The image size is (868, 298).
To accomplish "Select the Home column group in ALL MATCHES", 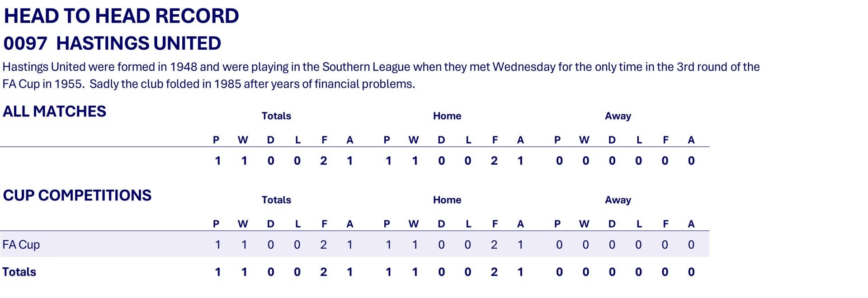I will pos(447,116).
